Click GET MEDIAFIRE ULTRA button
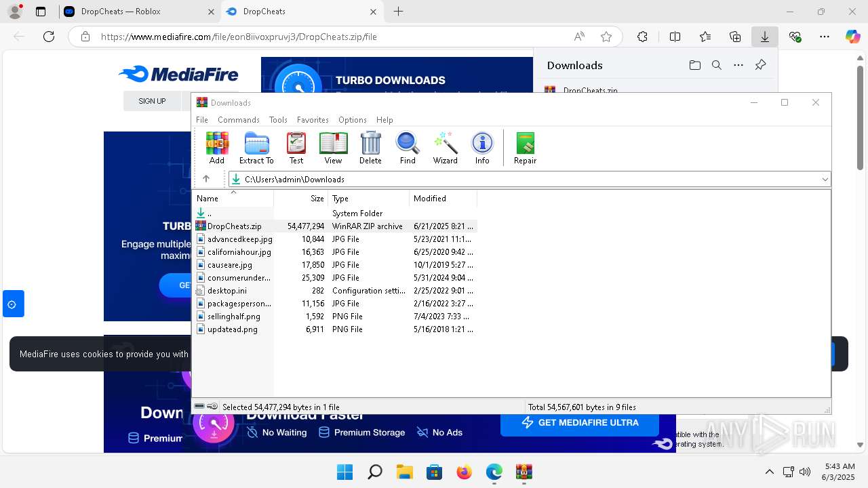Image resolution: width=868 pixels, height=488 pixels. (x=580, y=422)
